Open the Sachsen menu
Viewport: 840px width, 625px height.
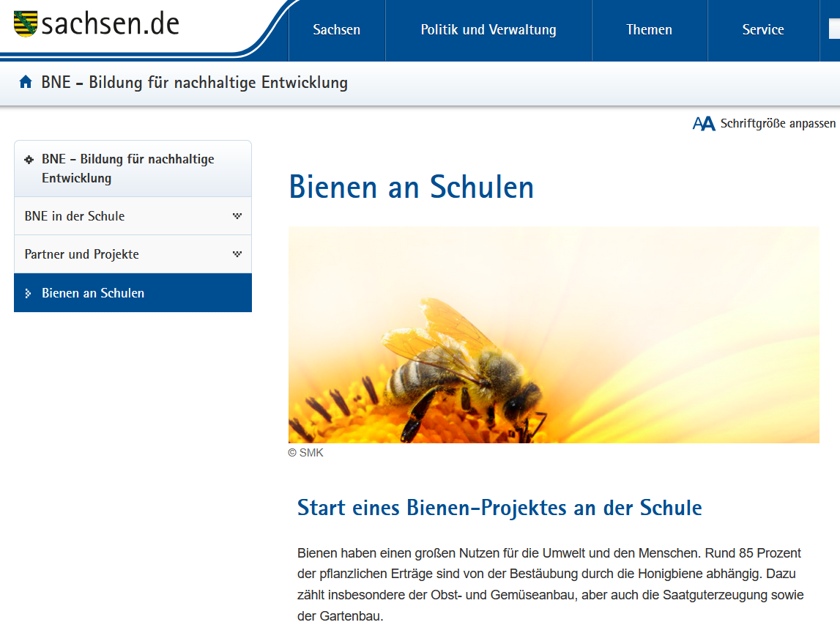tap(336, 30)
